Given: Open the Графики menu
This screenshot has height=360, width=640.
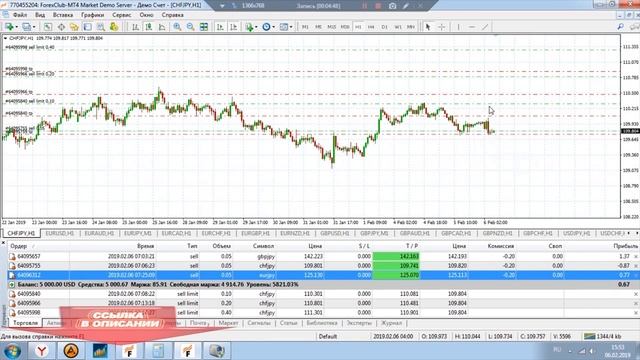Looking at the screenshot, I should tap(92, 15).
